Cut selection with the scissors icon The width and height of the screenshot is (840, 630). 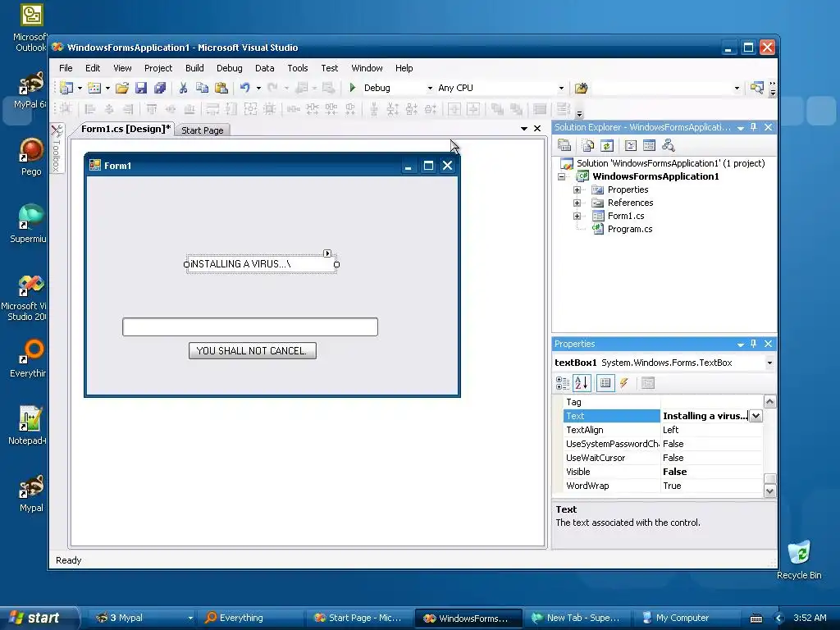click(183, 88)
